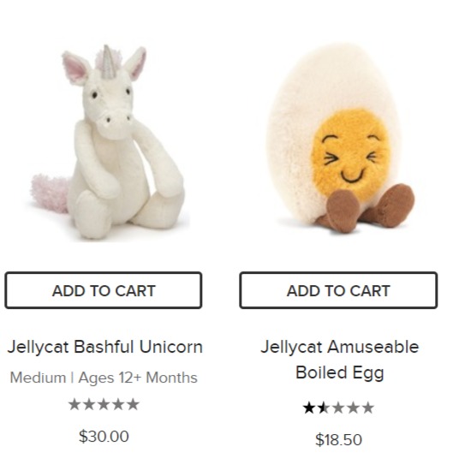Click the fifth star of unicorn rating
453x476 pixels.
(x=133, y=405)
